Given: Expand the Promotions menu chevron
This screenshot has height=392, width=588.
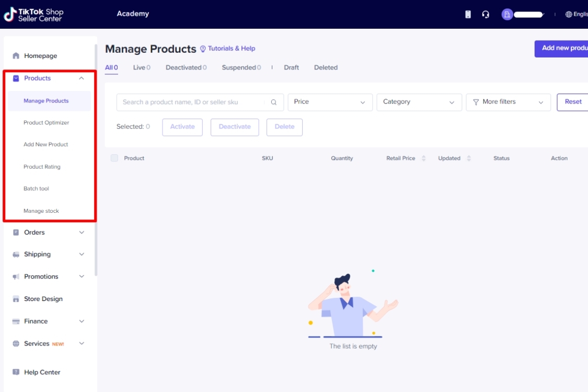Looking at the screenshot, I should (82, 276).
